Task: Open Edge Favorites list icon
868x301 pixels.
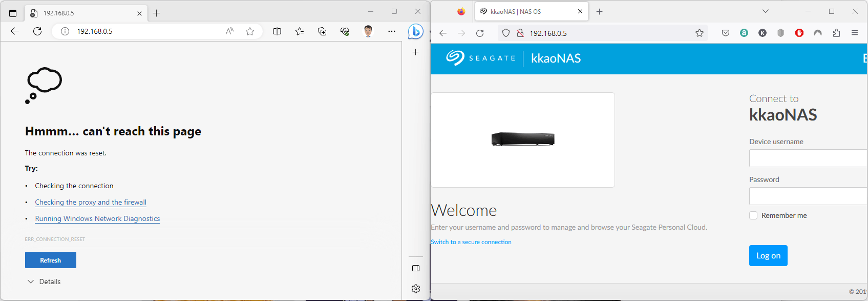Action: pos(300,31)
